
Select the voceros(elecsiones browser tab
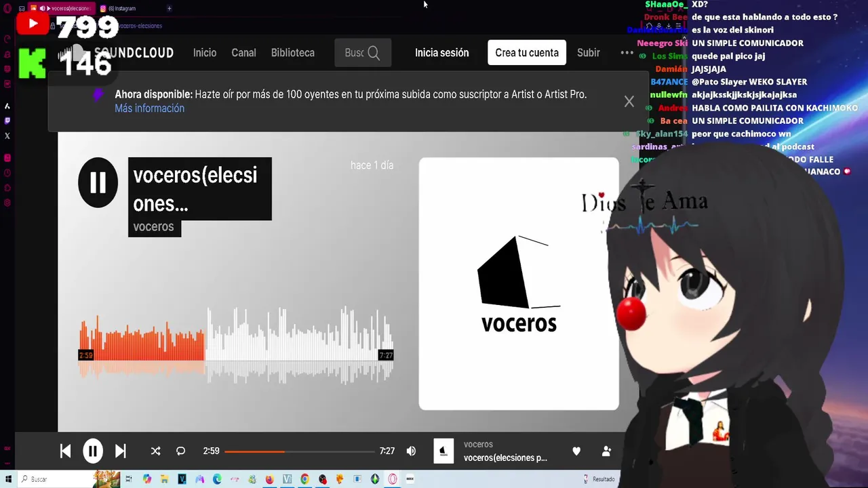pyautogui.click(x=63, y=8)
